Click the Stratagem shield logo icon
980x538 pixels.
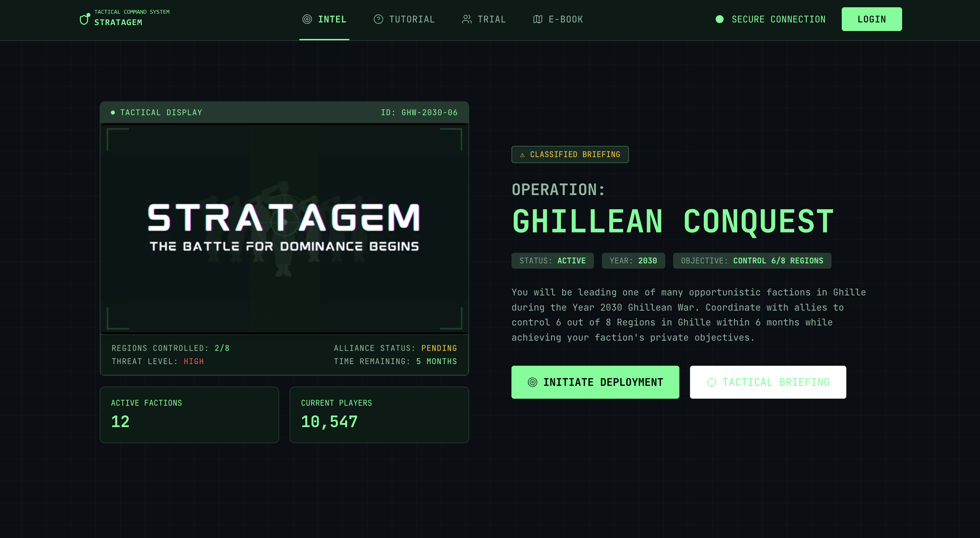pyautogui.click(x=84, y=19)
